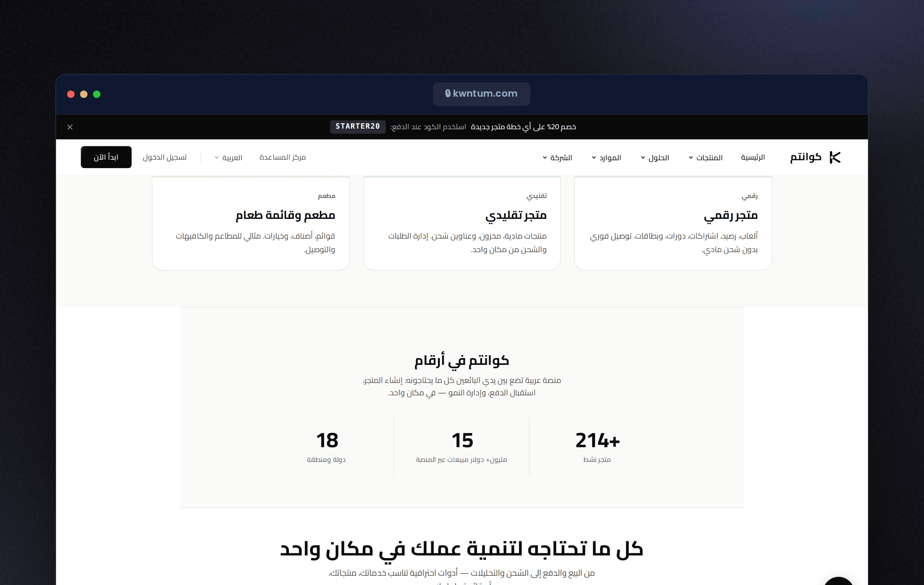This screenshot has height=585, width=924.
Task: Click the متجر تقليدي card description text
Action: (x=467, y=242)
